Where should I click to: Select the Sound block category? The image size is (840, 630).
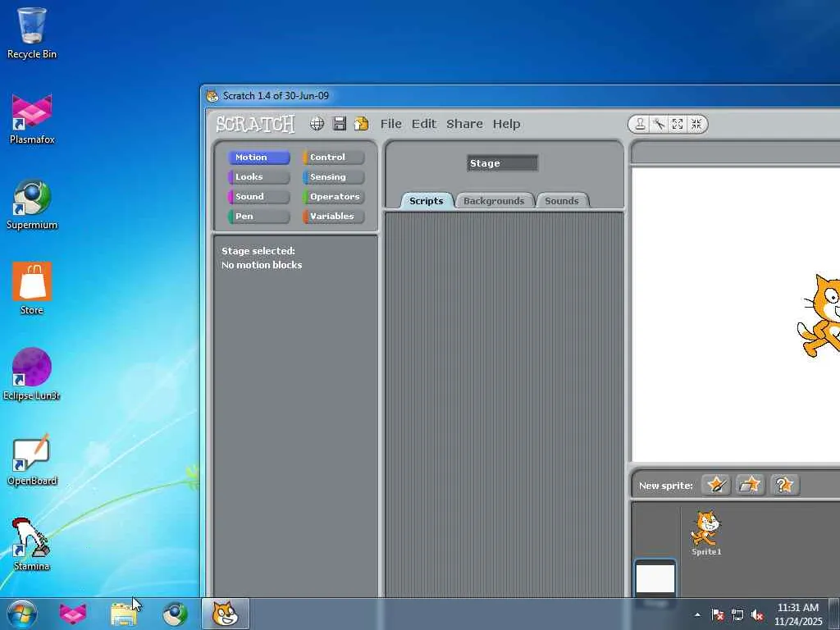tap(258, 197)
